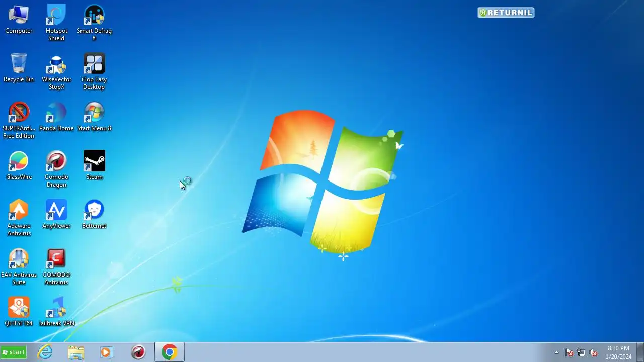Select the AnyViewer shortcut

click(56, 215)
